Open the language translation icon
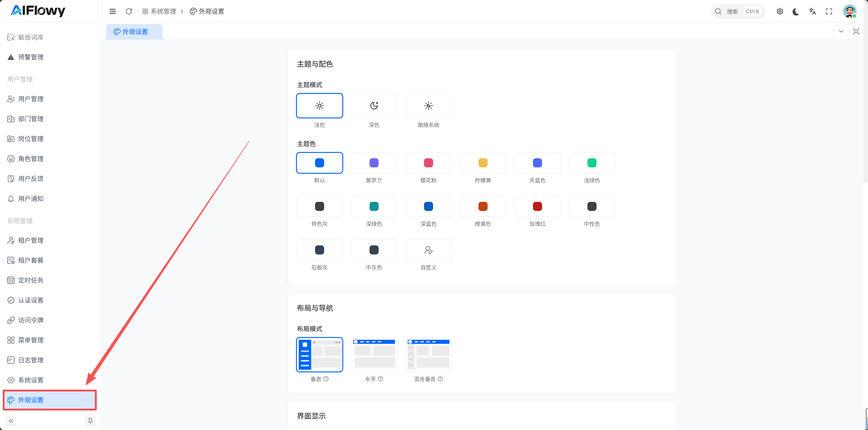The height and width of the screenshot is (430, 868). (x=813, y=11)
